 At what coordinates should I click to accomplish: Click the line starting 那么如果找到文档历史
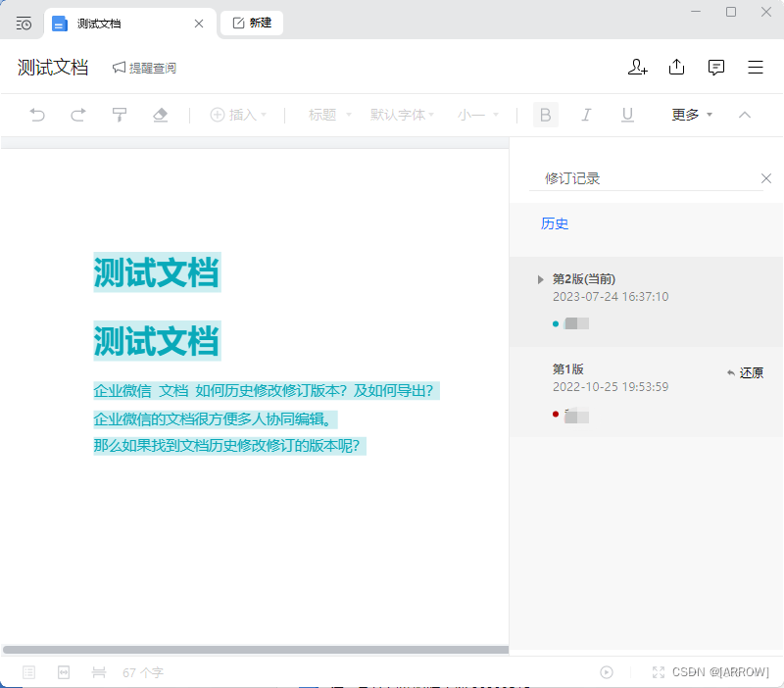coord(229,446)
